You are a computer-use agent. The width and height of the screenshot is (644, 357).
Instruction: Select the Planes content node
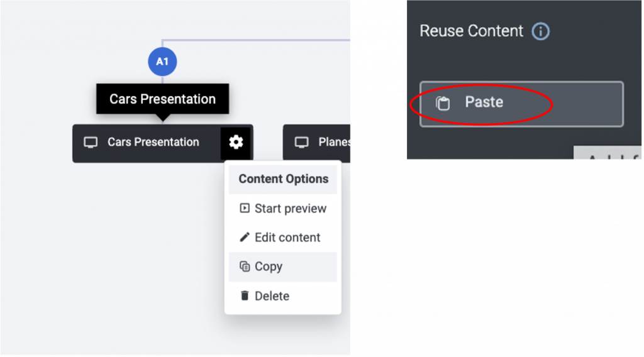pyautogui.click(x=316, y=143)
